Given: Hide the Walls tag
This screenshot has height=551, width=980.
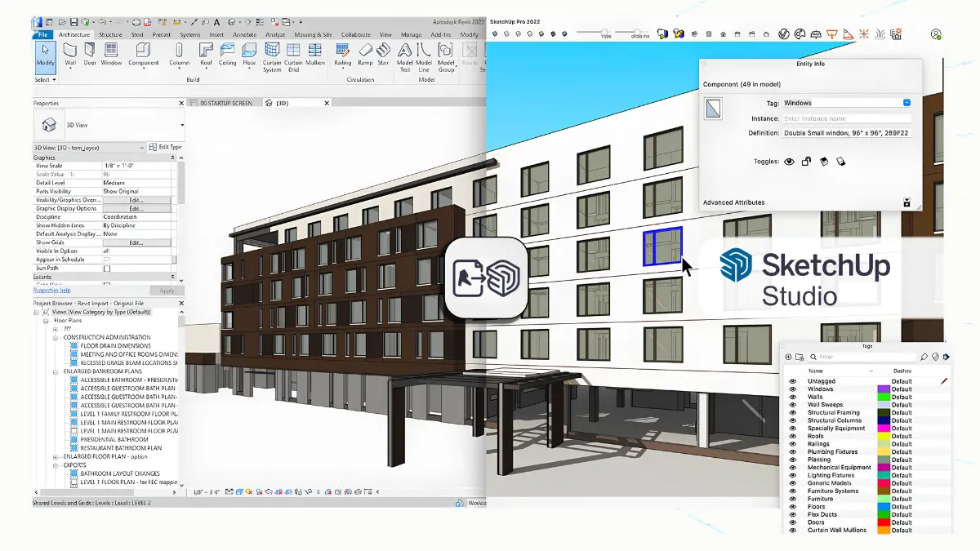Looking at the screenshot, I should (791, 397).
